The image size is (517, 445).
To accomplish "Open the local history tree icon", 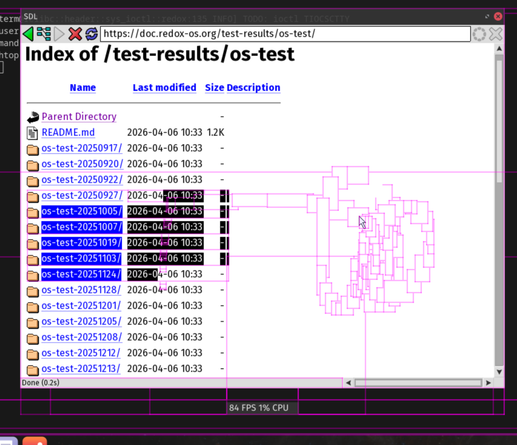I will (x=44, y=34).
